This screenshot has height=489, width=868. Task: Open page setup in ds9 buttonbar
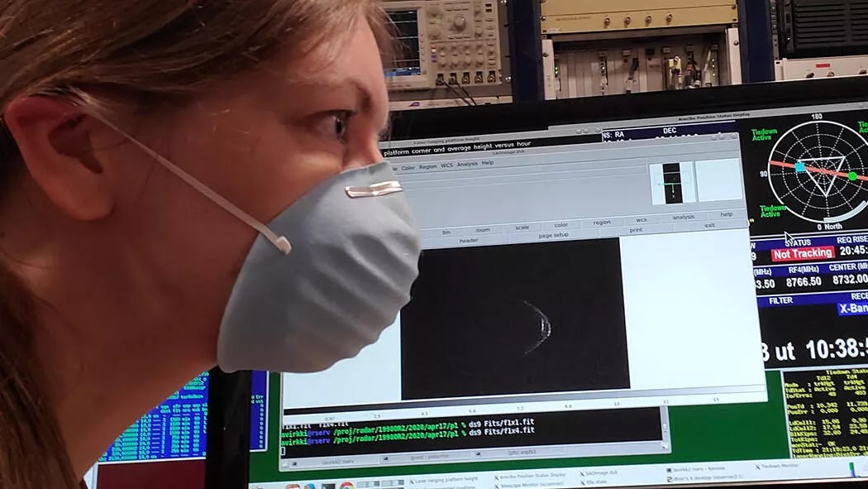tap(553, 235)
